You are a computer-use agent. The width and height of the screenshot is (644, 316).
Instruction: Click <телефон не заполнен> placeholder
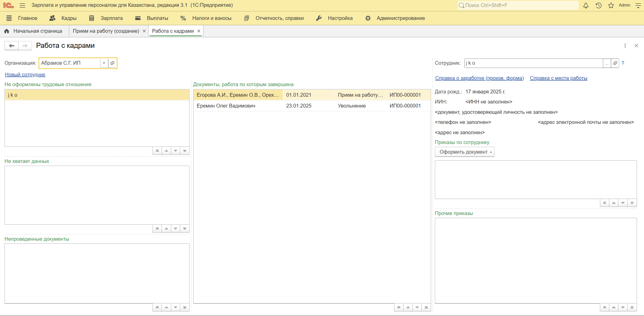click(463, 122)
